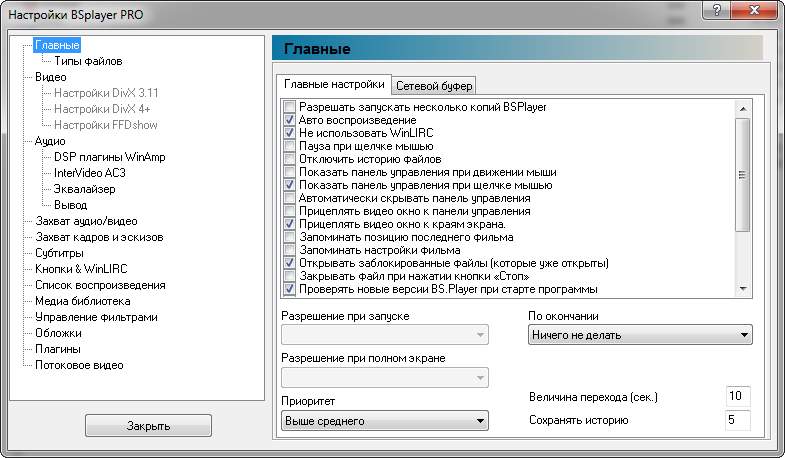Open the Разрешение при полном экране dropdown
The height and width of the screenshot is (458, 785).
[x=384, y=378]
